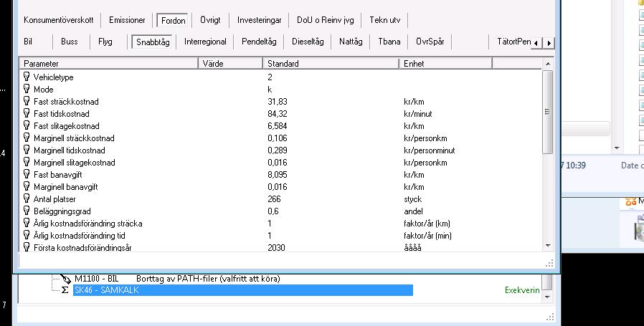The image size is (644, 326).
Task: Select the Nattåg vehicle tab
Action: (x=351, y=42)
